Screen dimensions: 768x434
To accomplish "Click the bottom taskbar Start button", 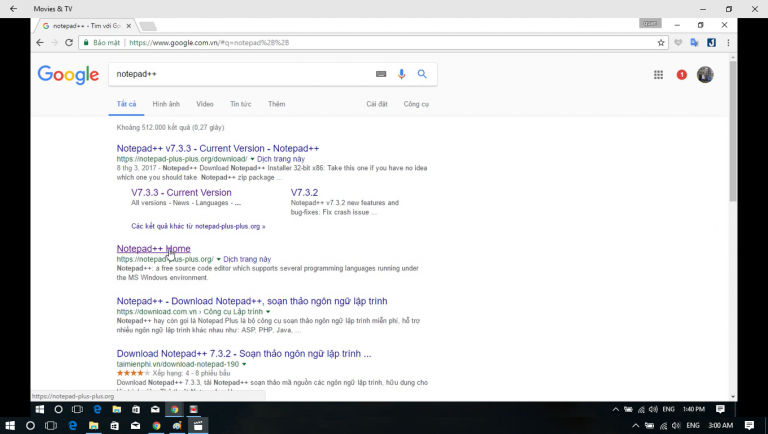I will [9, 426].
